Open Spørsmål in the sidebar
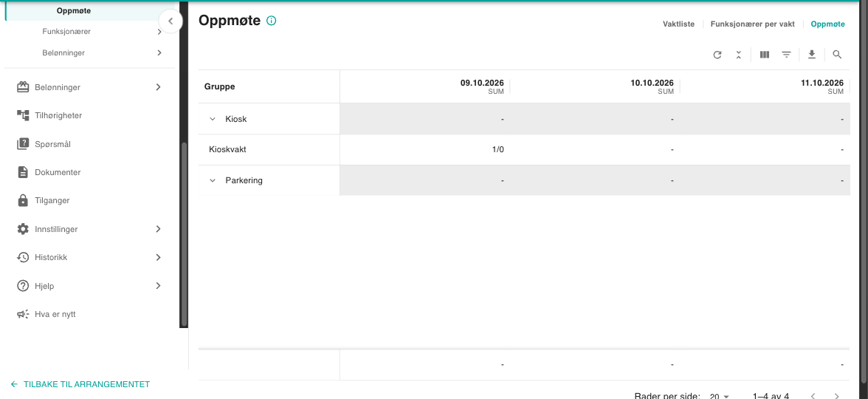 [52, 144]
